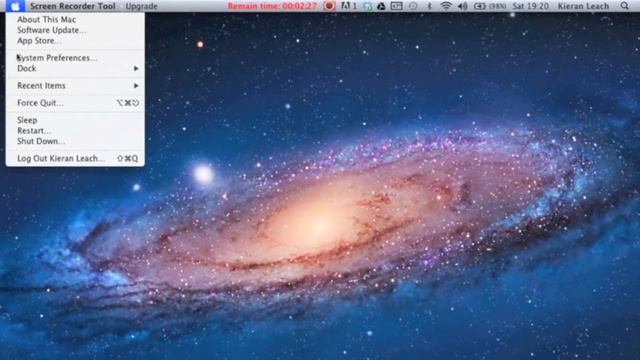Choose Force Quit… in the Apple menu
This screenshot has height=360, width=640.
click(x=75, y=103)
